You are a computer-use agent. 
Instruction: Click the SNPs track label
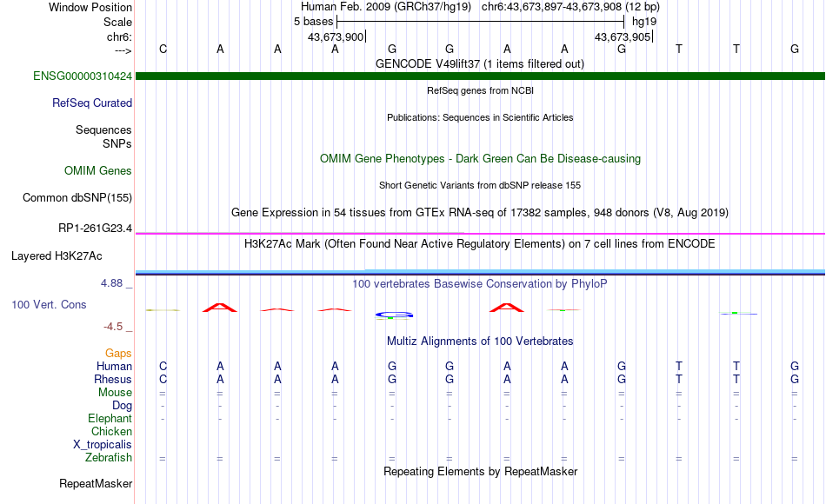tap(117, 143)
